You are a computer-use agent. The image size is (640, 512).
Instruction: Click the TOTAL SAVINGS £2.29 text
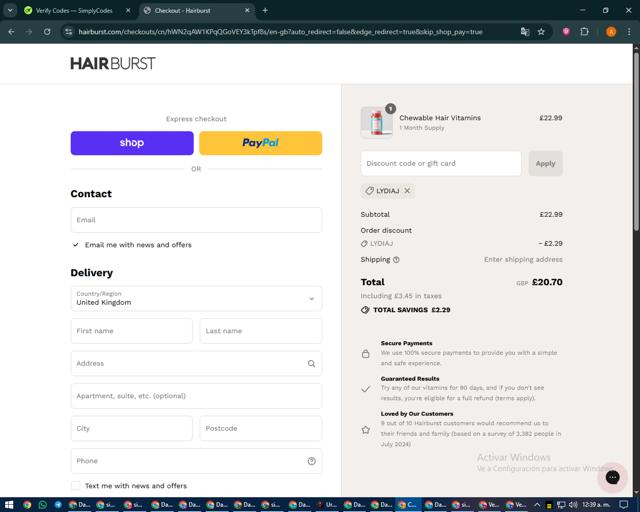[411, 310]
